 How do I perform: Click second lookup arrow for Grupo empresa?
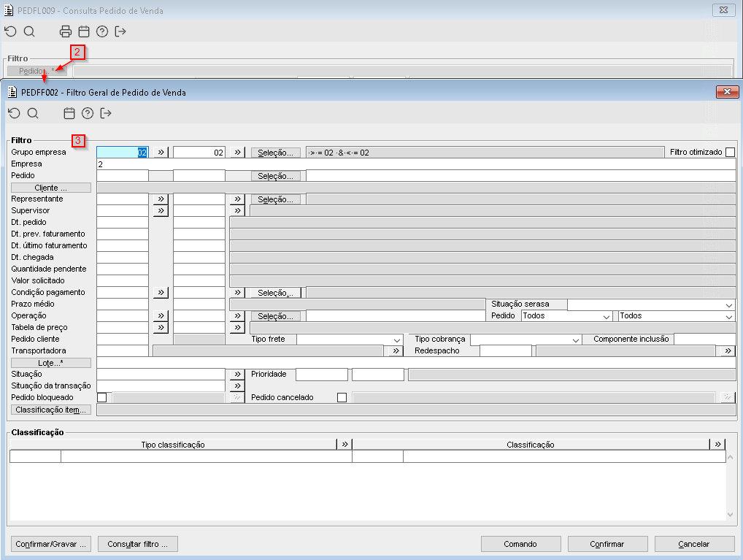pyautogui.click(x=237, y=152)
